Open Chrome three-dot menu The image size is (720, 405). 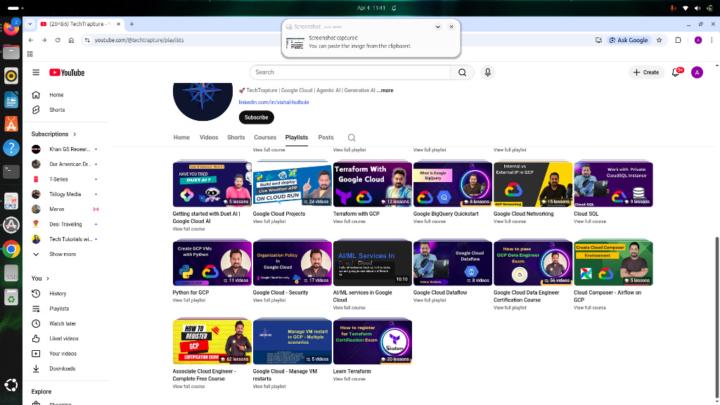[712, 40]
